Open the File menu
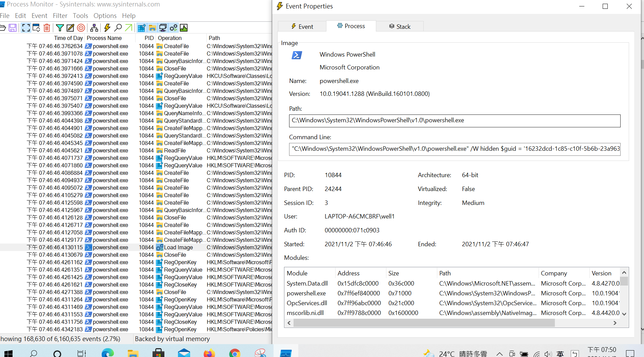 (5, 16)
